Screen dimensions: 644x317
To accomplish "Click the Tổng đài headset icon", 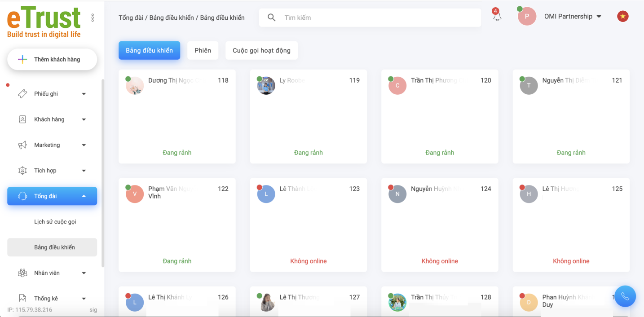I will pos(22,196).
